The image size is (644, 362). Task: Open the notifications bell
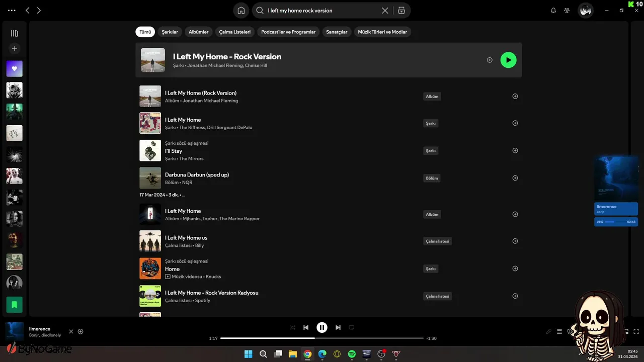click(553, 11)
